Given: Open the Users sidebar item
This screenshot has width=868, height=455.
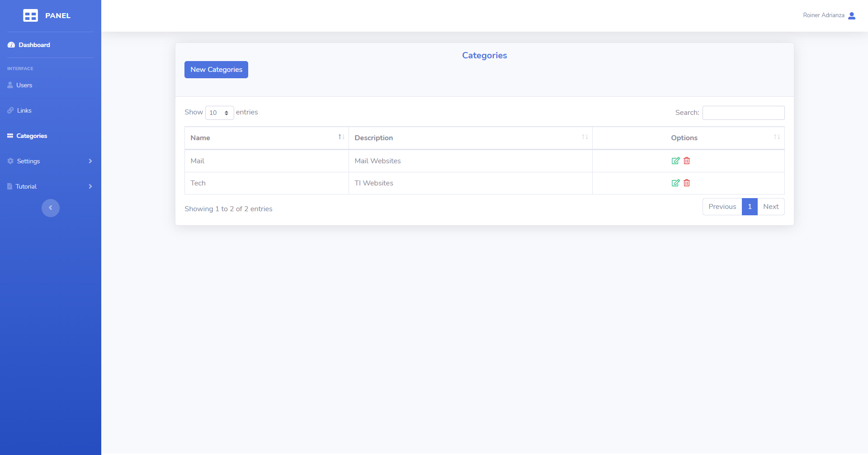Looking at the screenshot, I should [24, 85].
